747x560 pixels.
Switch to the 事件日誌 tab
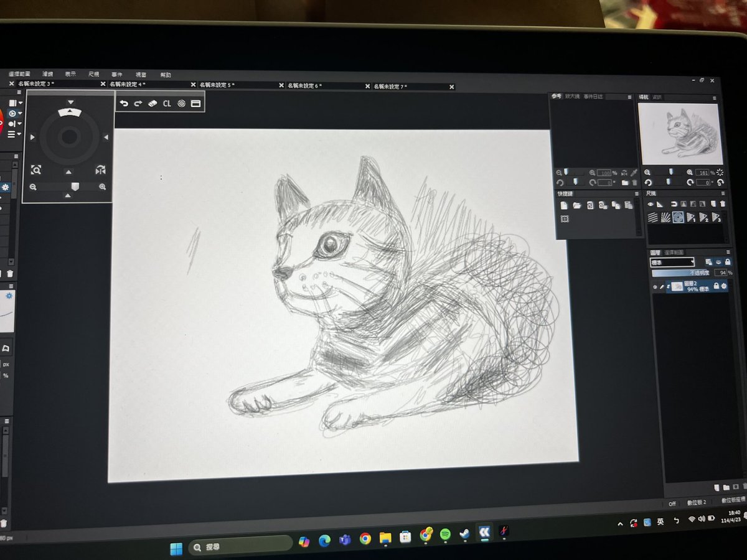593,96
